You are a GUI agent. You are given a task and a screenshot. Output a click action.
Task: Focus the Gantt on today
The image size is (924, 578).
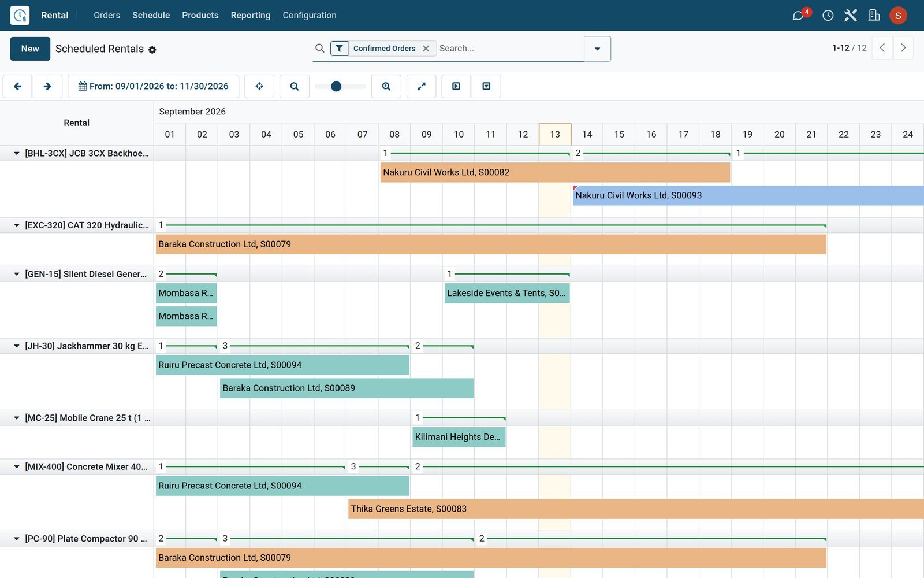click(x=259, y=86)
